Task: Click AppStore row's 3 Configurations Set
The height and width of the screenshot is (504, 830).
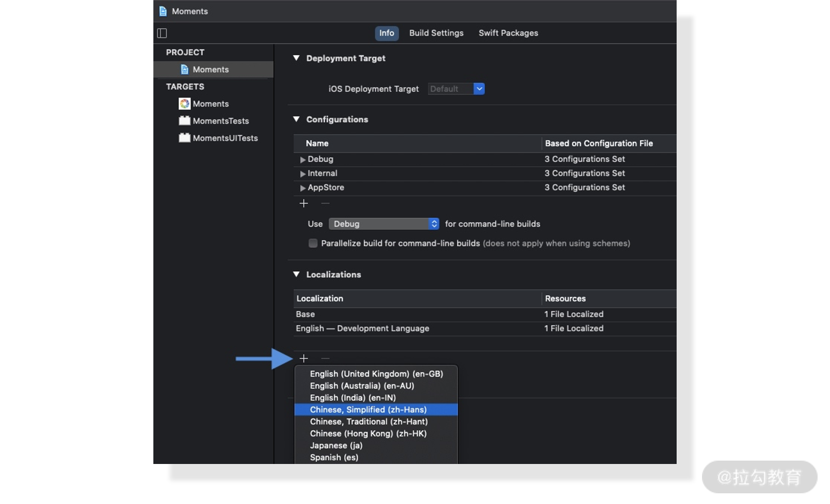Action: 585,187
